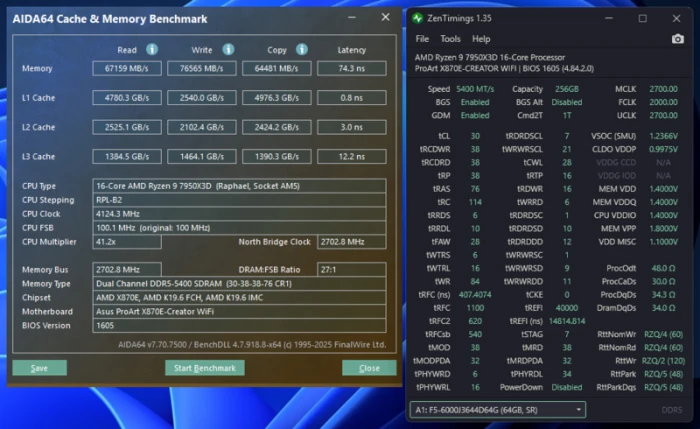Image resolution: width=700 pixels, height=429 pixels.
Task: Select the Memory Latency value box
Action: coord(351,68)
